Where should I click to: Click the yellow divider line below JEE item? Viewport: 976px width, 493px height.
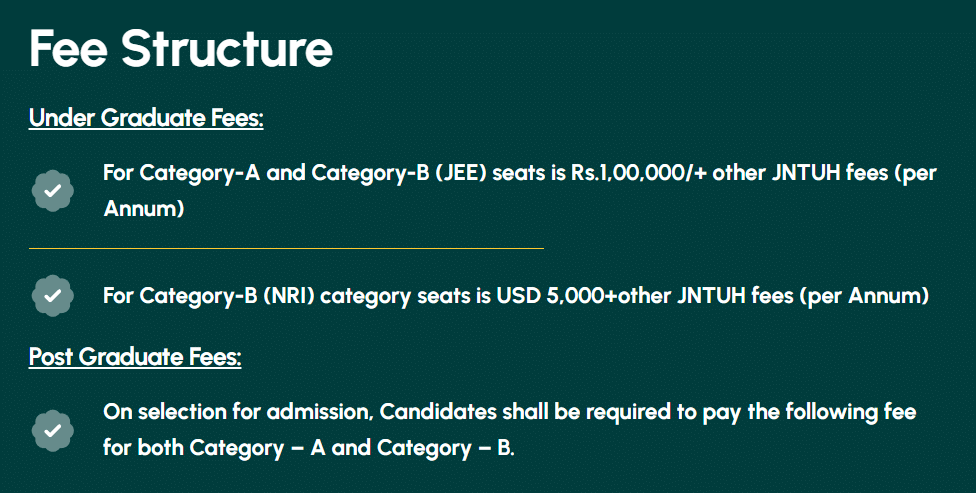[286, 247]
